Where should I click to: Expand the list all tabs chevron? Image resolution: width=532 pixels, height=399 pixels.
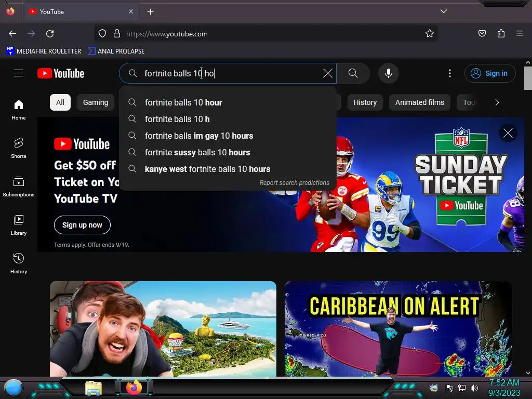tap(444, 11)
